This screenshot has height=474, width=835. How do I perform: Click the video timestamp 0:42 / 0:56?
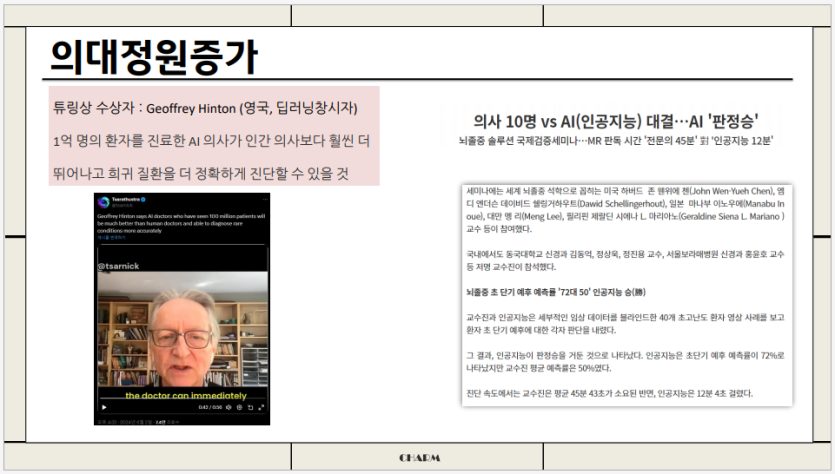click(210, 407)
